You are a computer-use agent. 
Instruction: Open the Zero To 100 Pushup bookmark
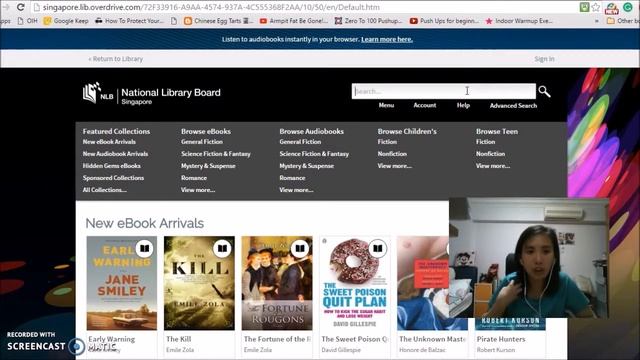(x=368, y=21)
